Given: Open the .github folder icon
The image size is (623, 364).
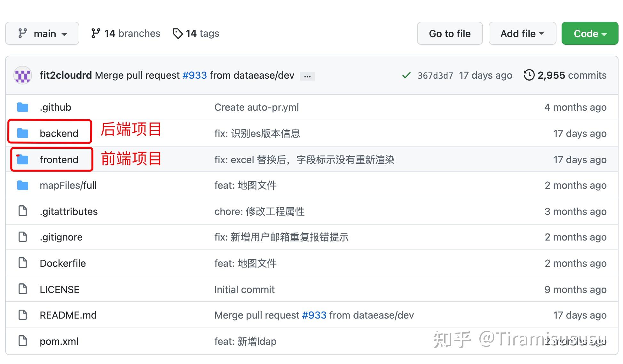Looking at the screenshot, I should point(22,107).
